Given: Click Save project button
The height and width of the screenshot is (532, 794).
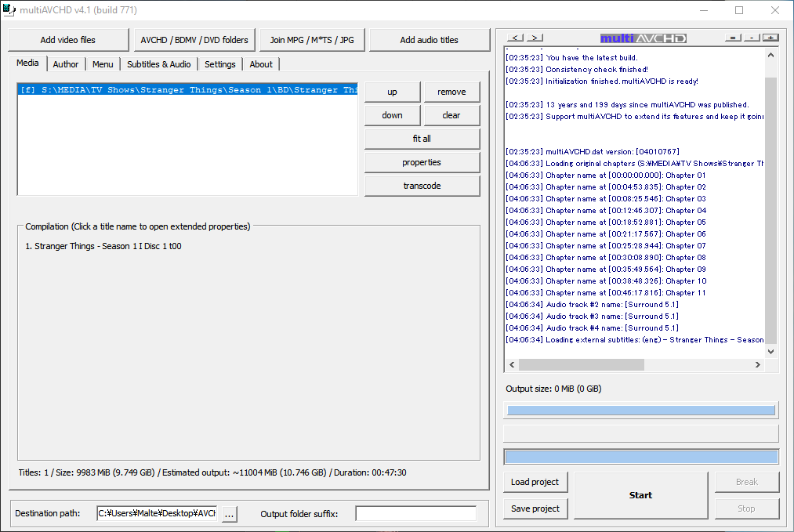Looking at the screenshot, I should (x=535, y=508).
